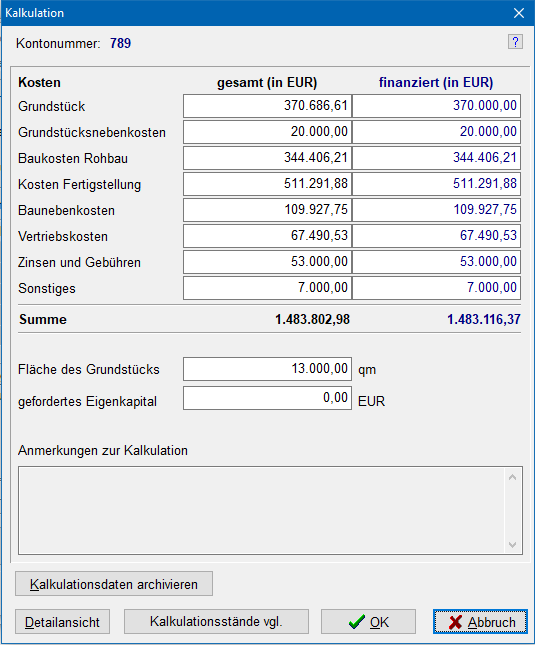Edit the Grundstück gesamt amount field

(x=267, y=106)
